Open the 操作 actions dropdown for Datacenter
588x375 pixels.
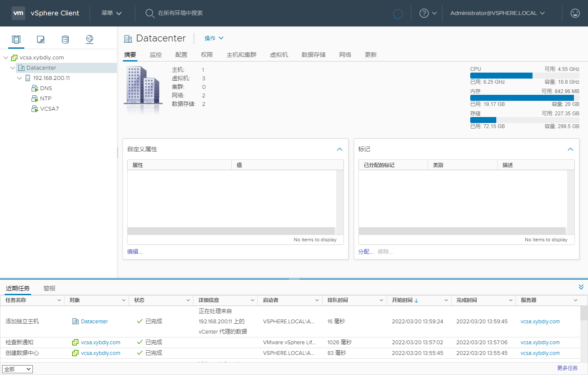point(213,38)
